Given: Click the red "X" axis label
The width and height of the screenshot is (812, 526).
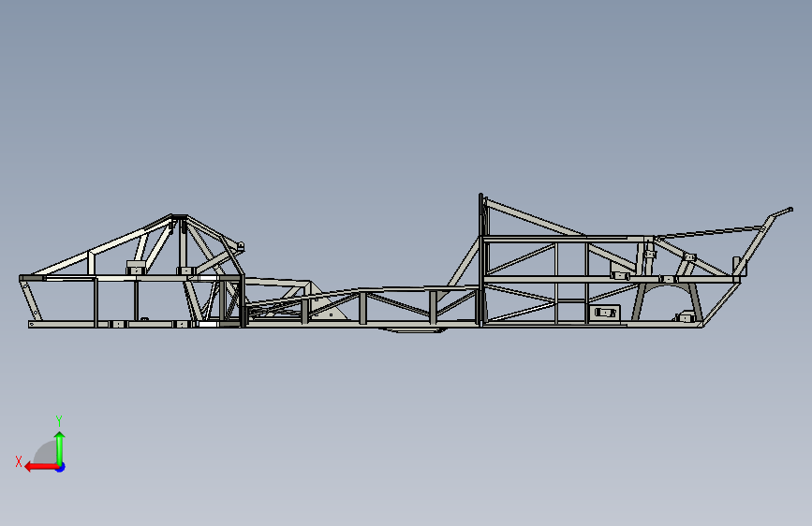Looking at the screenshot, I should 19,461.
